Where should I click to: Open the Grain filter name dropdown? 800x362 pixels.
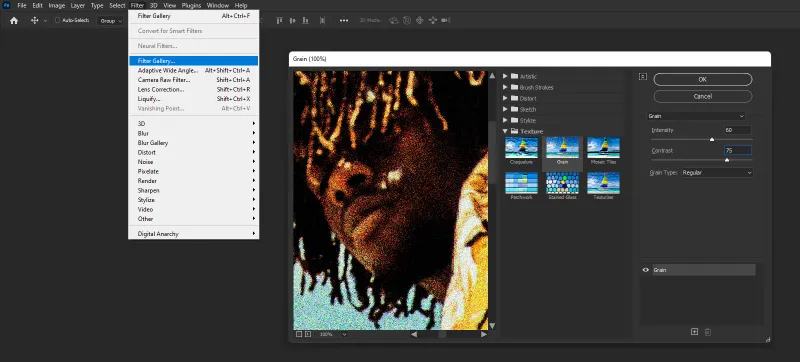696,116
